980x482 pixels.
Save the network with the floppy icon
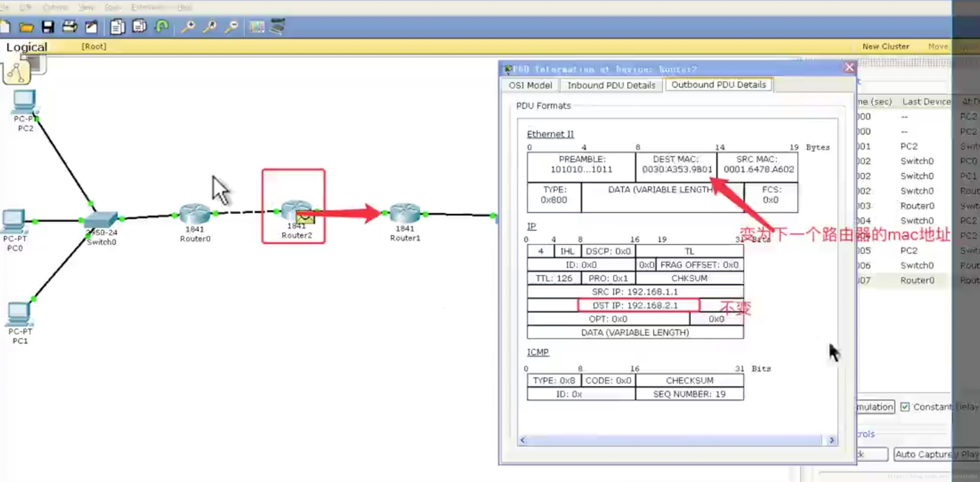tap(48, 27)
